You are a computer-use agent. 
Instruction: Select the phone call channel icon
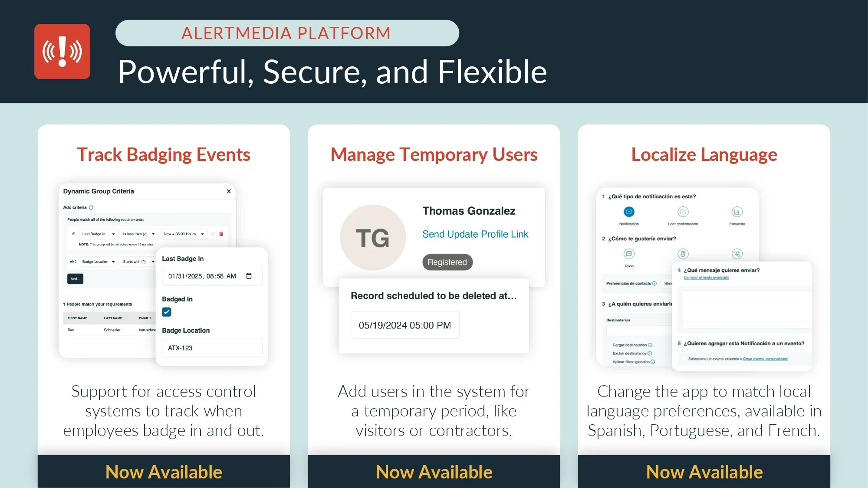(736, 254)
